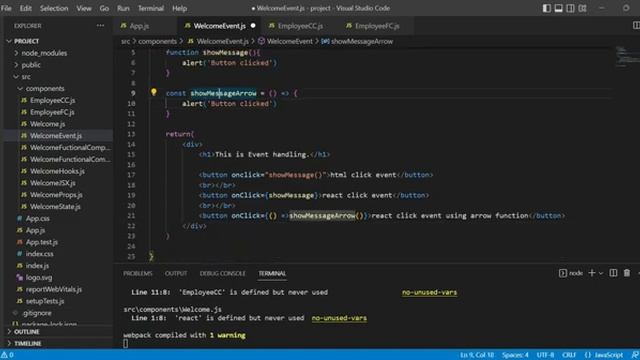Click UTF-8 encoding indicator
640x360 pixels.
(545, 355)
